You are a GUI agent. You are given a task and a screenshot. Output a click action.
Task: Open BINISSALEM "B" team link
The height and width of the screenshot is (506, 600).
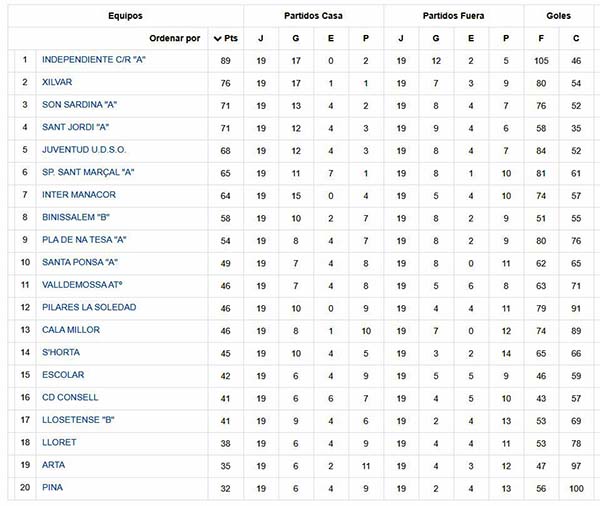click(x=76, y=217)
